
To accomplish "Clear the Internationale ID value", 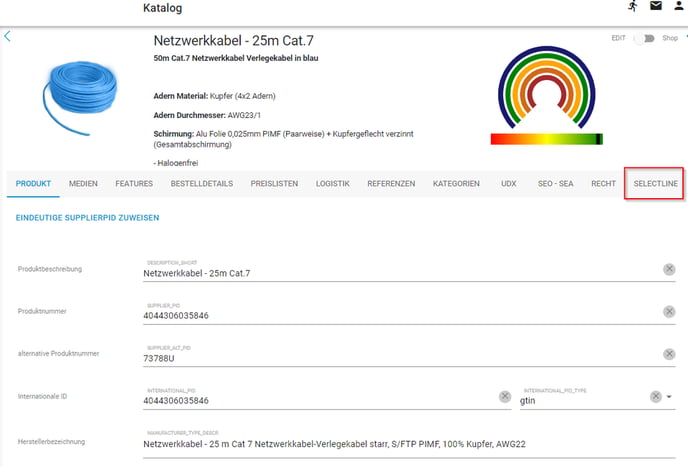I will click(505, 397).
